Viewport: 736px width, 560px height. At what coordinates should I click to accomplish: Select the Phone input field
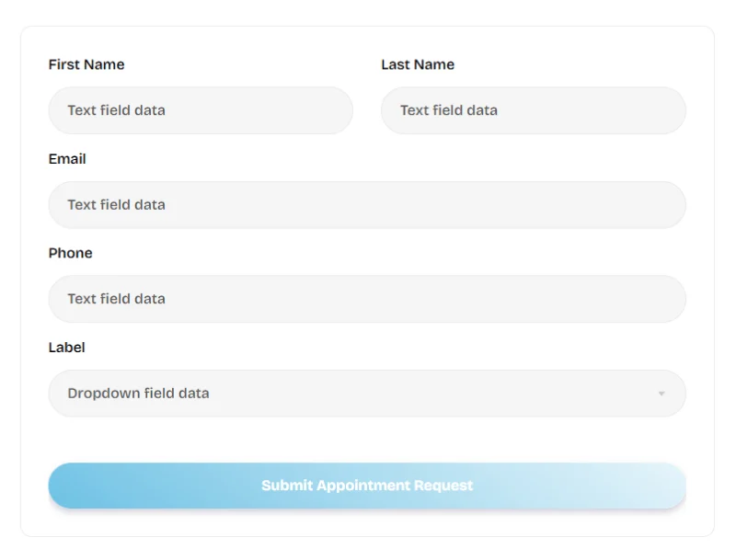tap(367, 299)
